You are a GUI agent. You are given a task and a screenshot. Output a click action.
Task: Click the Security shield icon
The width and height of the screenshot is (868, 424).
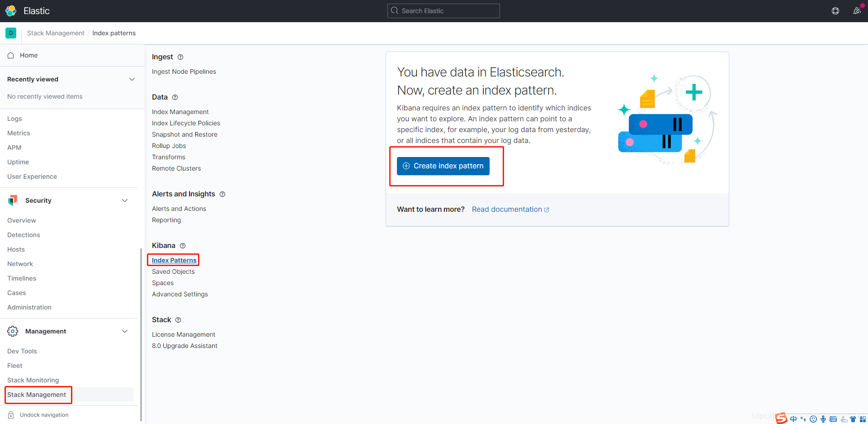point(13,200)
